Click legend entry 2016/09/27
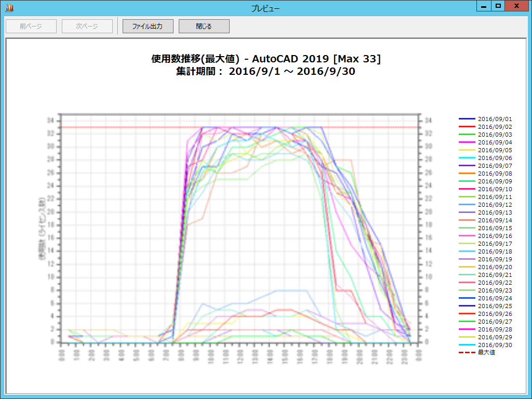The image size is (532, 399). (486, 322)
